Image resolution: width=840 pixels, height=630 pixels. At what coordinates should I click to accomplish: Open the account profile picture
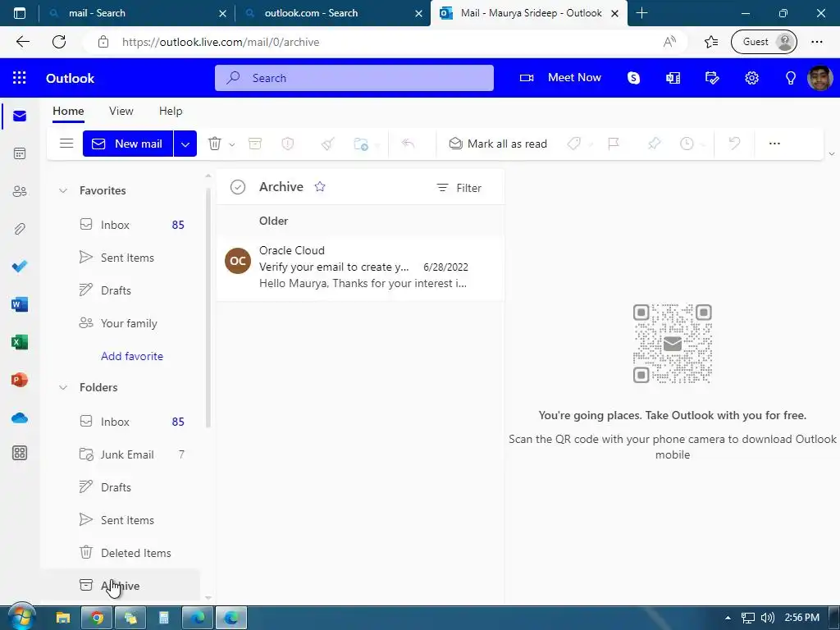point(819,78)
